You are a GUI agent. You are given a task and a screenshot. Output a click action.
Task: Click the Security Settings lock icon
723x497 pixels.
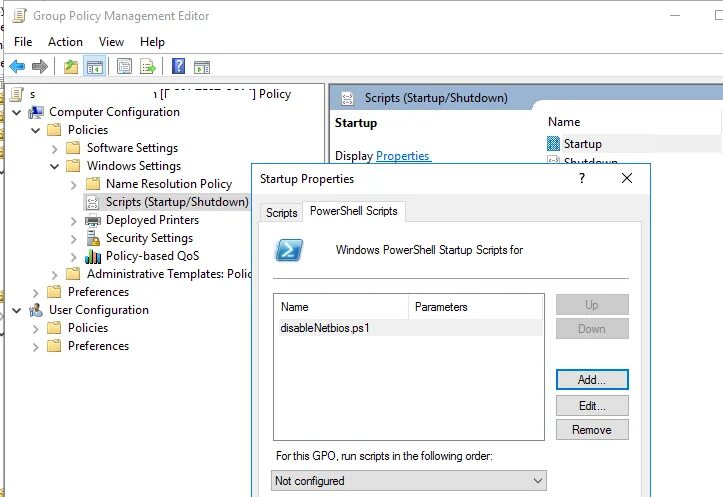click(x=93, y=238)
